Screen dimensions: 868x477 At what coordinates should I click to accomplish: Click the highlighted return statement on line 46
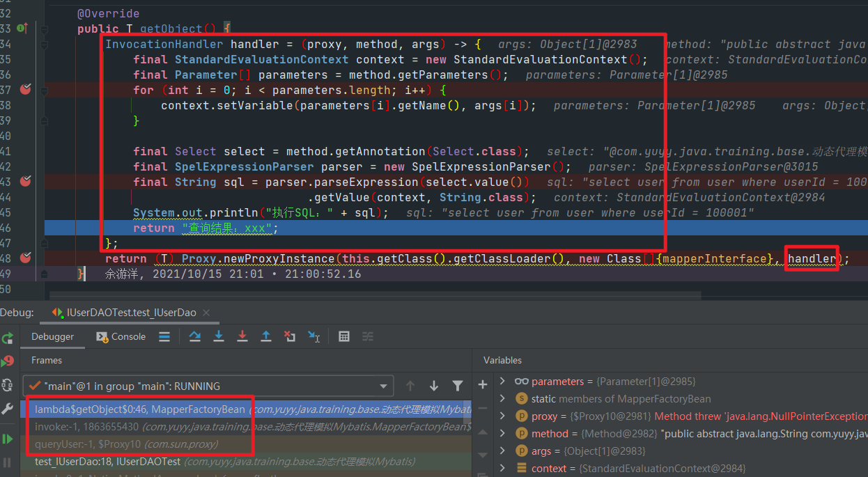click(x=206, y=228)
